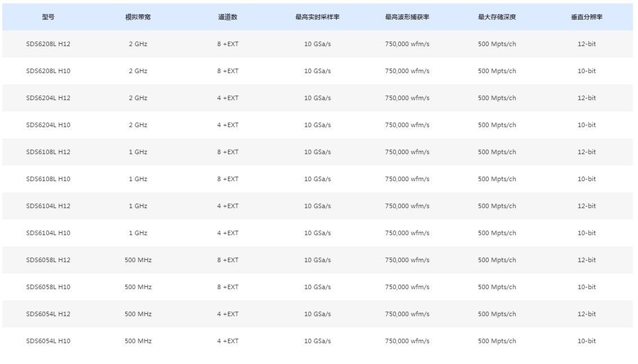Click 750,000 wfm/s in SDS6054L H12 row
The height and width of the screenshot is (364, 638).
coord(407,314)
